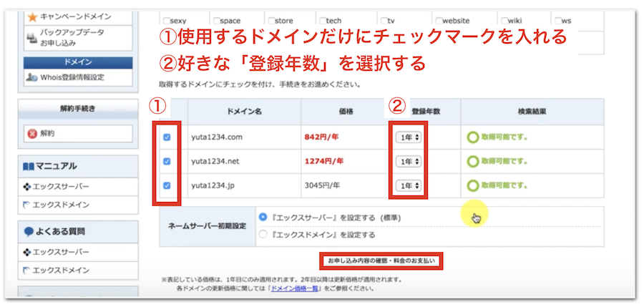Click the star icon for キャンペーンドメイン
This screenshot has height=307, width=644.
[31, 15]
